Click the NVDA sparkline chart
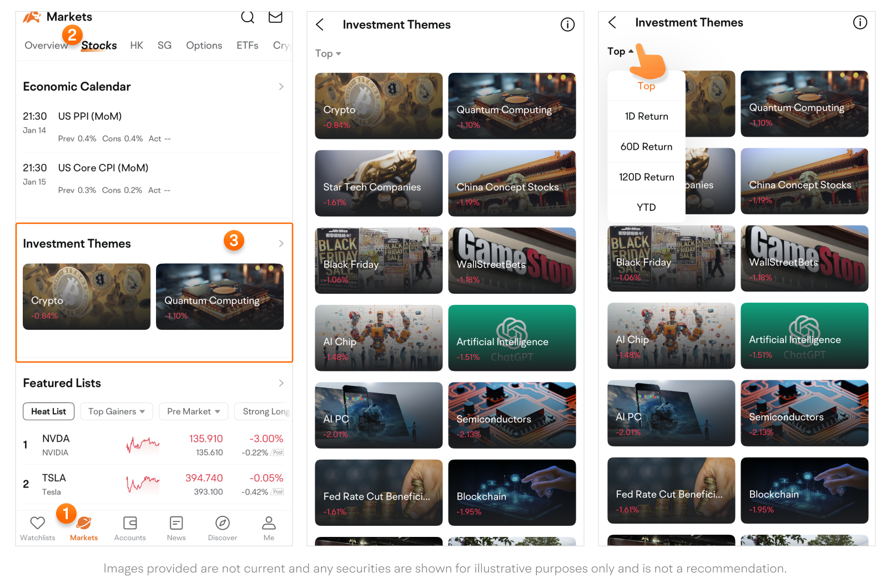This screenshot has width=891, height=588. click(143, 444)
